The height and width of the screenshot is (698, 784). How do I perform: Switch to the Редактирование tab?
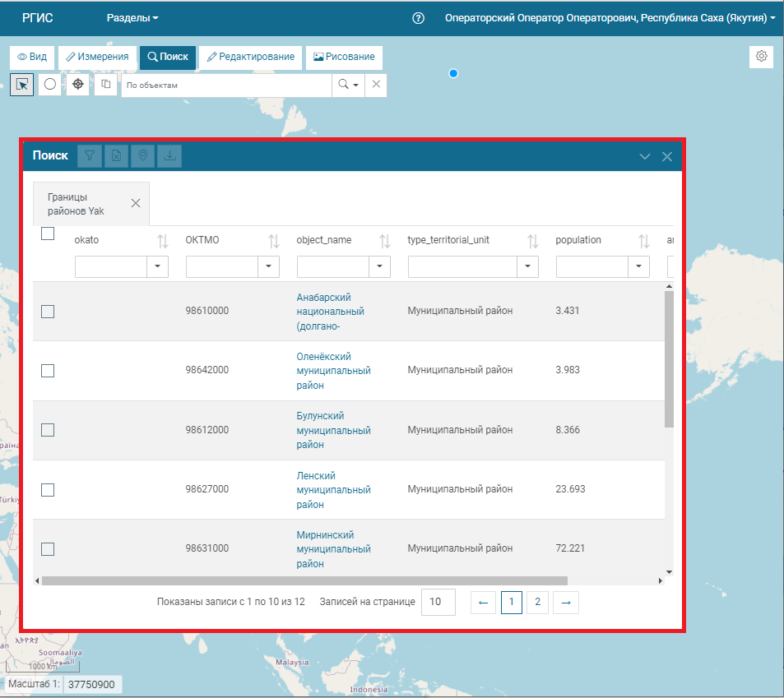250,57
